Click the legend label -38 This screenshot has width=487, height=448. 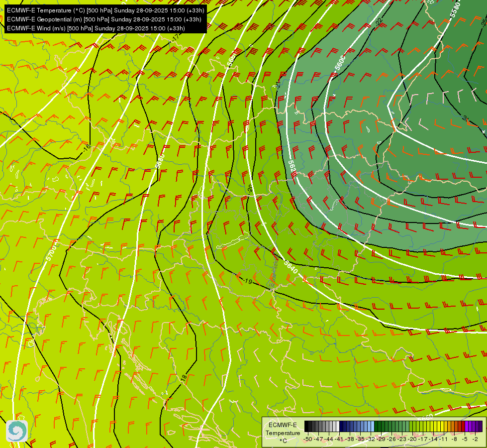click(350, 439)
